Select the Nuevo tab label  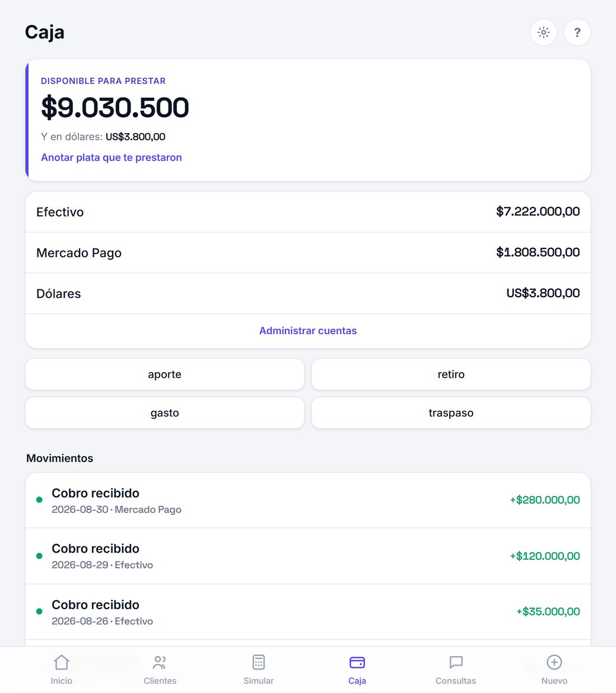tap(554, 681)
